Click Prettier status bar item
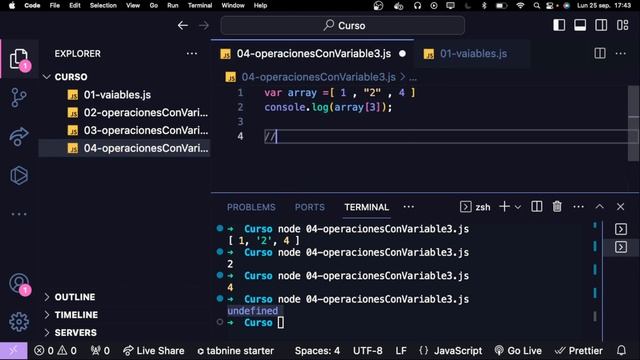This screenshot has height=360, width=640. point(578,351)
